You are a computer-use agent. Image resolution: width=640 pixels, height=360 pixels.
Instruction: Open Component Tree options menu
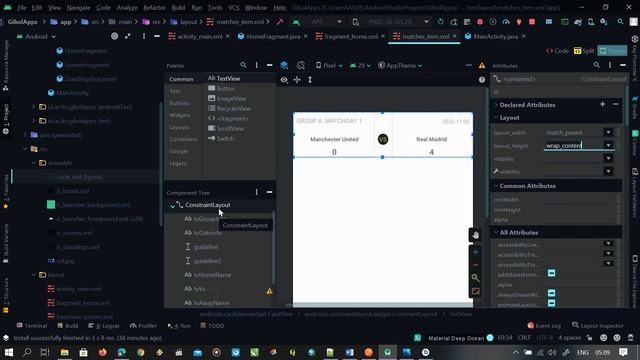pos(256,192)
